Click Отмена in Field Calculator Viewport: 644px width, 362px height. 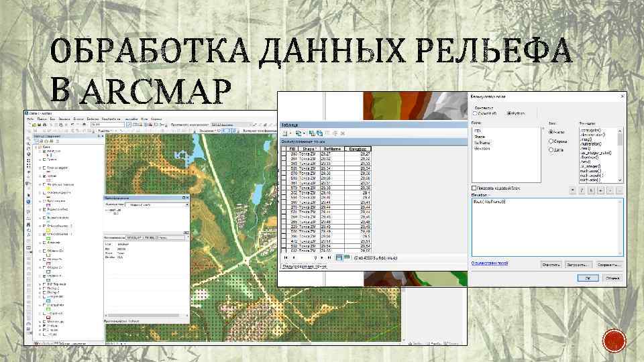pyautogui.click(x=612, y=278)
